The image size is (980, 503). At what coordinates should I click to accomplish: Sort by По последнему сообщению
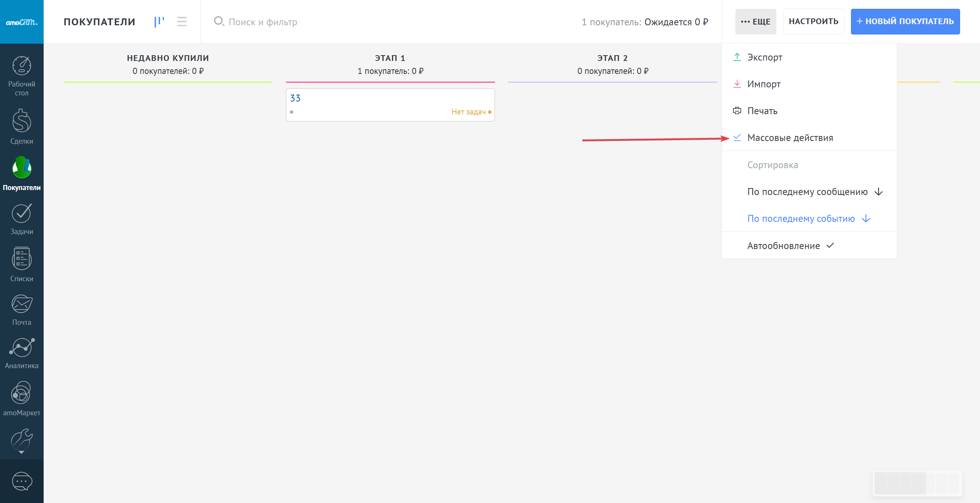pyautogui.click(x=807, y=192)
